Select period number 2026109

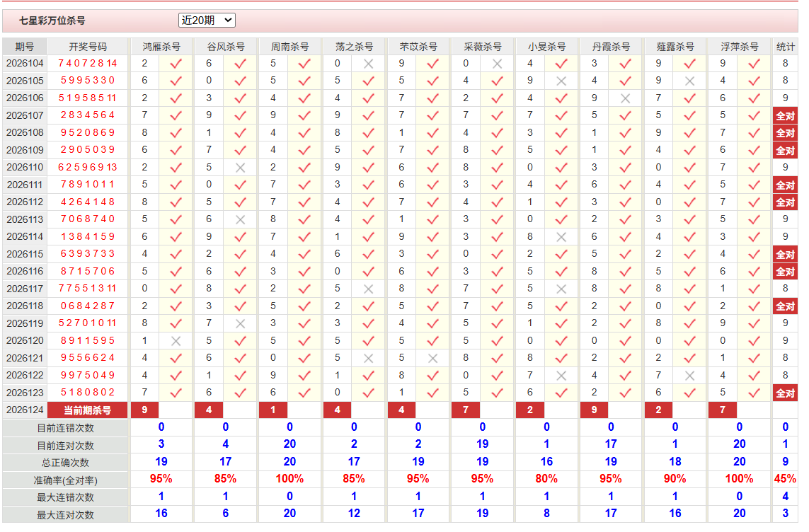25,150
